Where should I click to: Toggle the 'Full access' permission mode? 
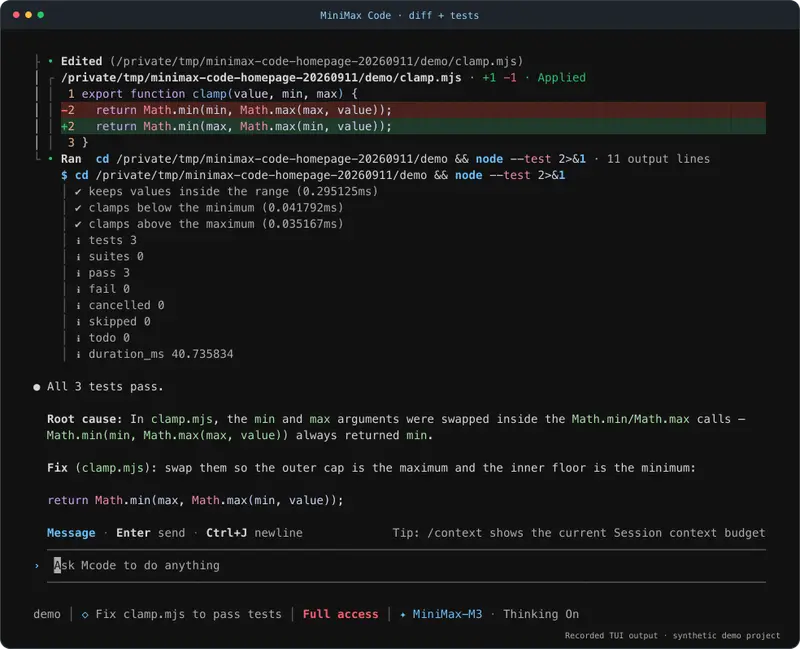coord(340,614)
